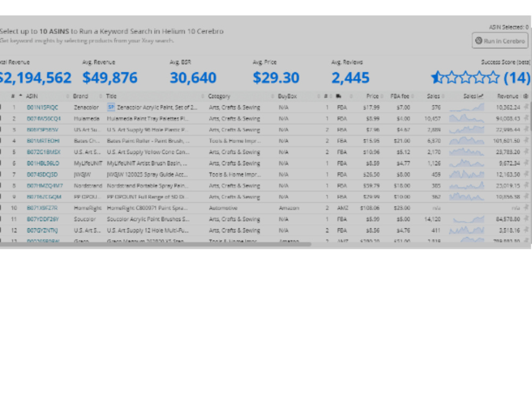Pin the PP OPOUNT row

(x=526, y=197)
